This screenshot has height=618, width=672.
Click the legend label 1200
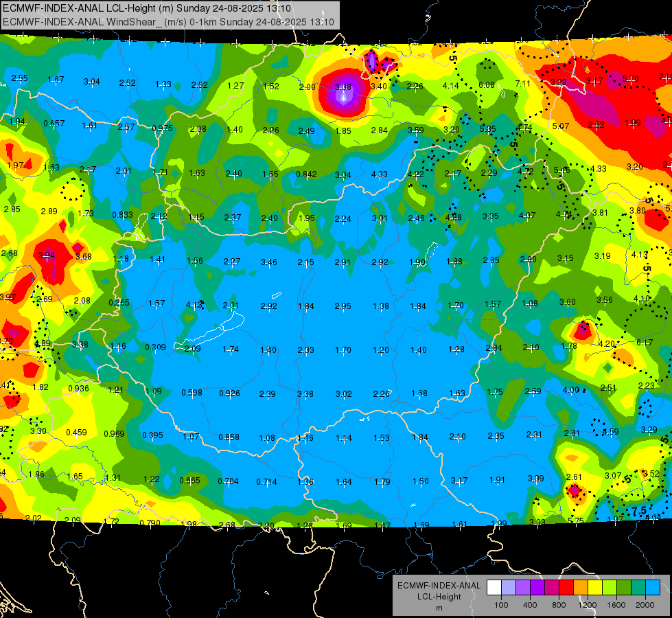[x=587, y=605]
